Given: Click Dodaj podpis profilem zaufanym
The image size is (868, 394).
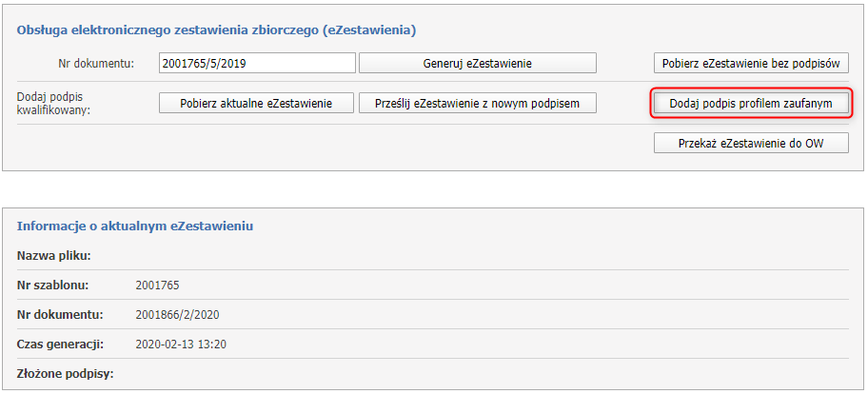Looking at the screenshot, I should coord(751,103).
